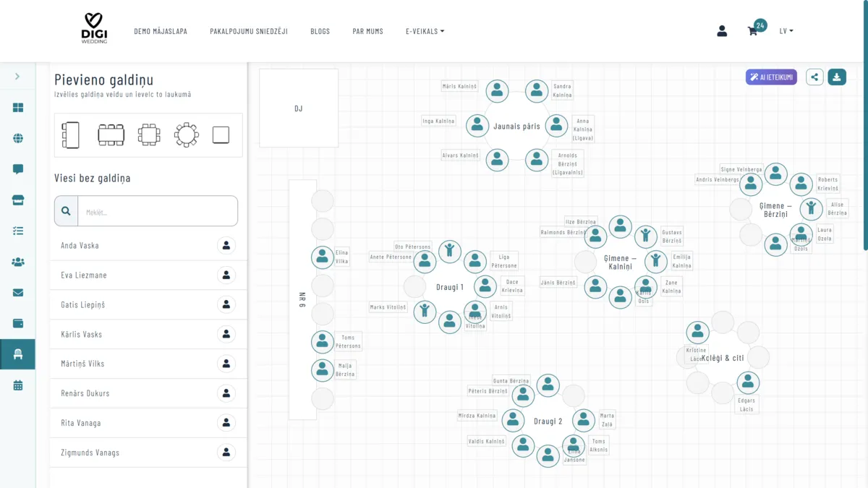
Task: Open PAKALPOJUMU SNIEDZĒJI menu item
Action: pyautogui.click(x=249, y=31)
